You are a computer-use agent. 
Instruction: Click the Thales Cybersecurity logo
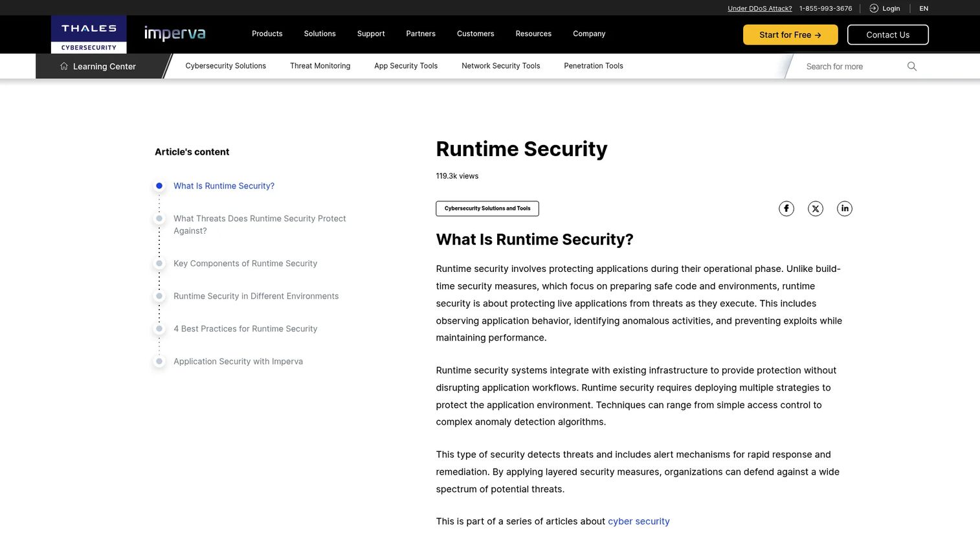(x=89, y=34)
